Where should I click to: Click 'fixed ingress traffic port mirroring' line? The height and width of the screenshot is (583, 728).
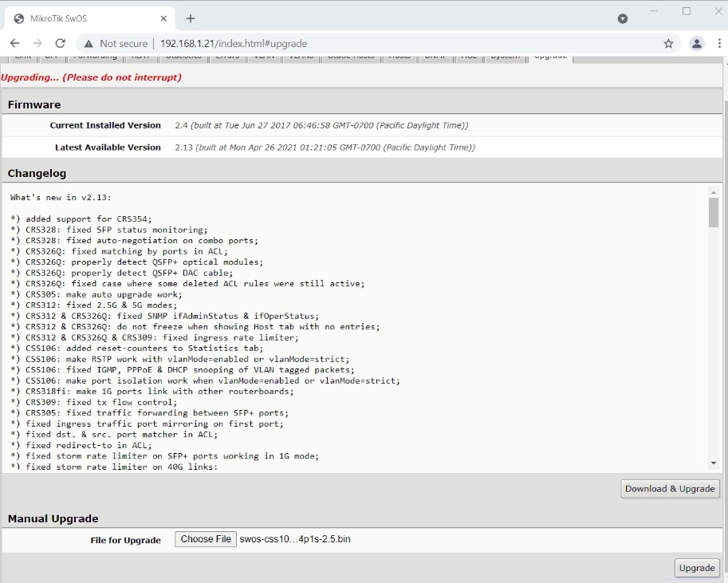click(x=148, y=423)
